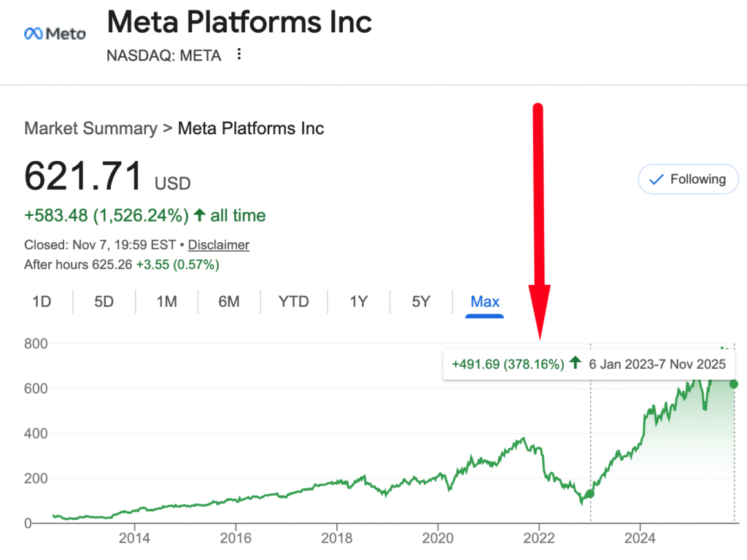Select the YTD range tab
The width and height of the screenshot is (747, 560).
[x=294, y=301]
